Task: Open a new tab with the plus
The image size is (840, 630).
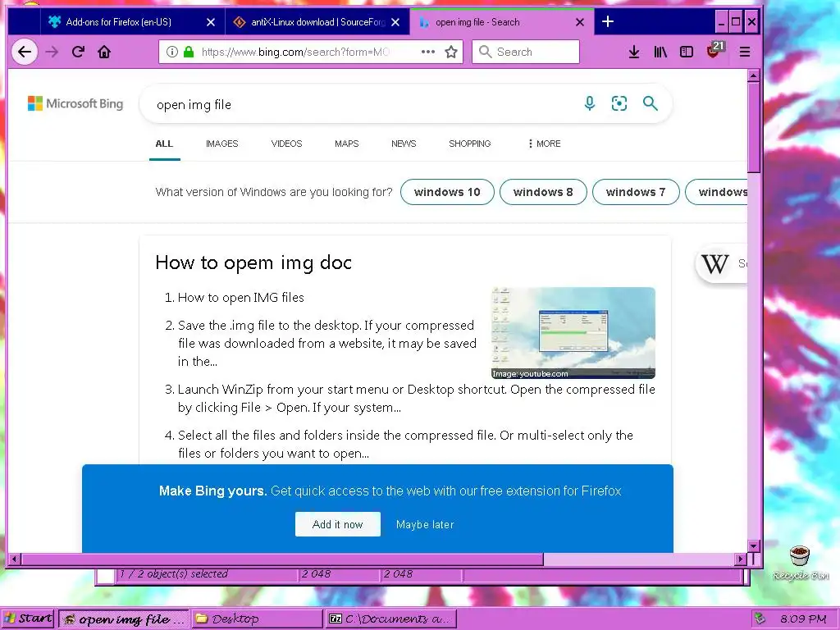Action: tap(608, 22)
